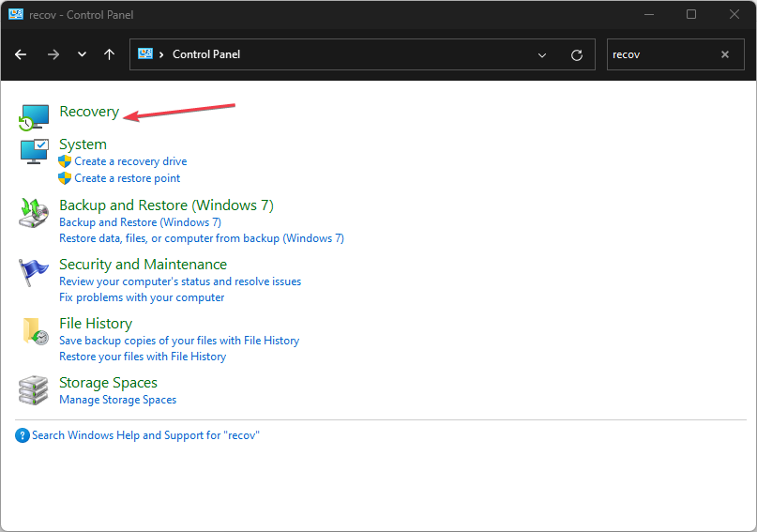Open the Recovery heading link

[89, 112]
